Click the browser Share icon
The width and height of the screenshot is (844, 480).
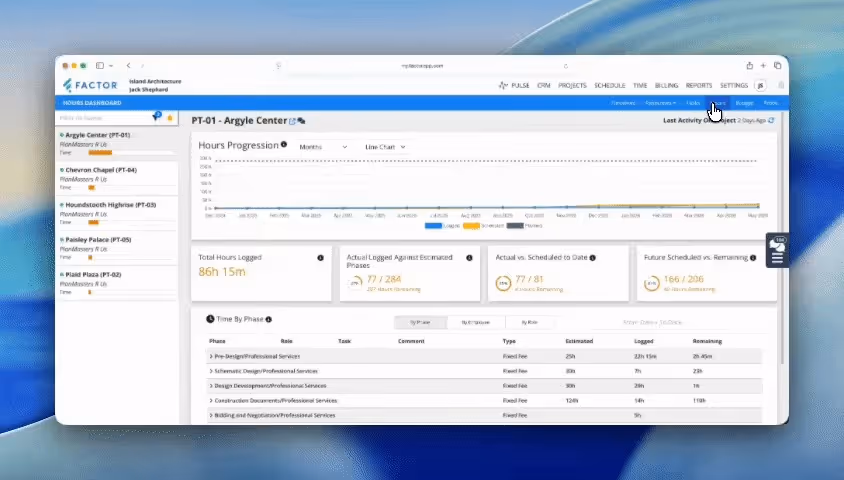tap(749, 66)
